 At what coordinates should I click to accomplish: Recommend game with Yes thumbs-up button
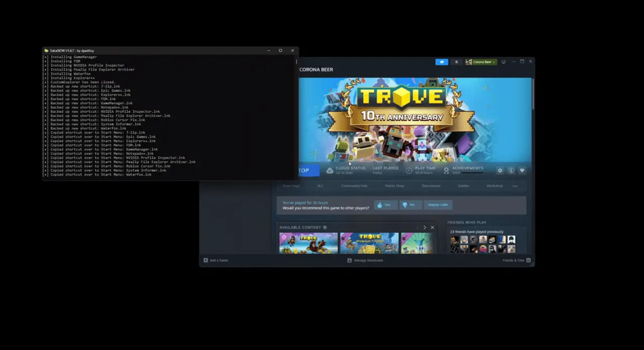click(x=385, y=205)
